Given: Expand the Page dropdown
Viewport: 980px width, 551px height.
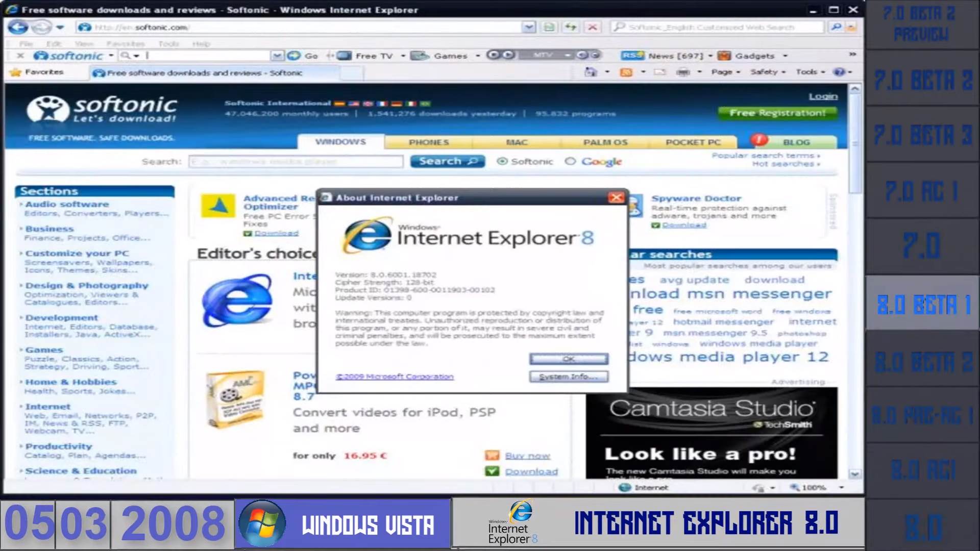Looking at the screenshot, I should tap(725, 72).
